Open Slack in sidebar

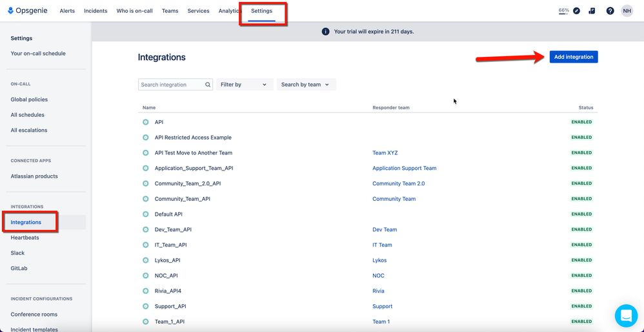[17, 253]
